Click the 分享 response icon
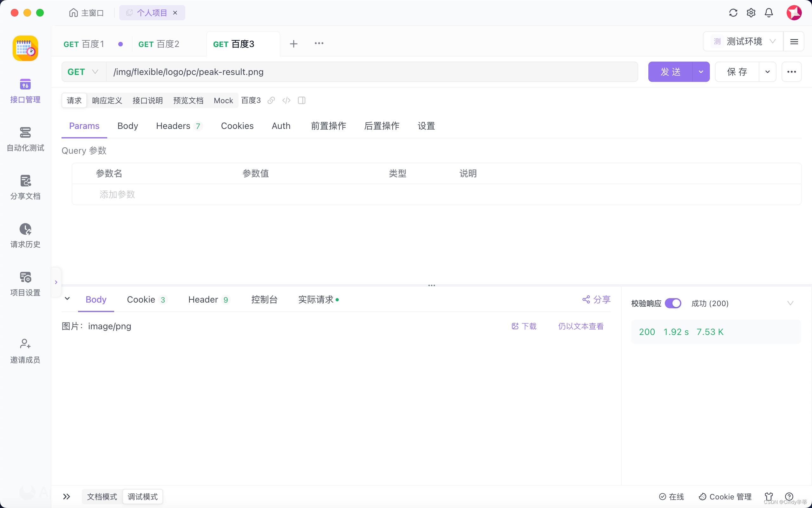The width and height of the screenshot is (812, 508). 596,299
